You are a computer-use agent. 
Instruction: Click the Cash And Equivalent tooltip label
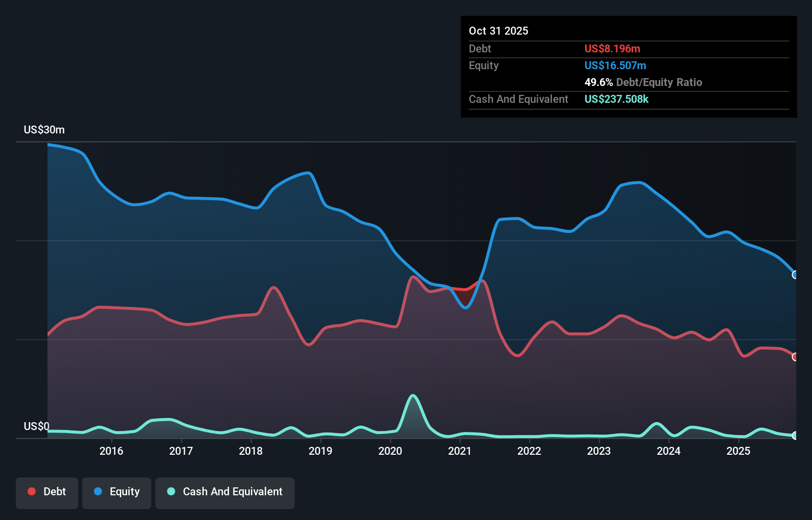click(518, 99)
